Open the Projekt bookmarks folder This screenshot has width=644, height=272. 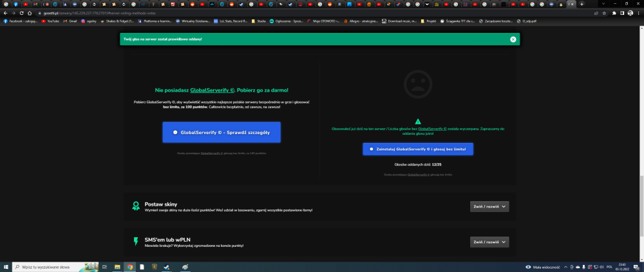(x=428, y=21)
